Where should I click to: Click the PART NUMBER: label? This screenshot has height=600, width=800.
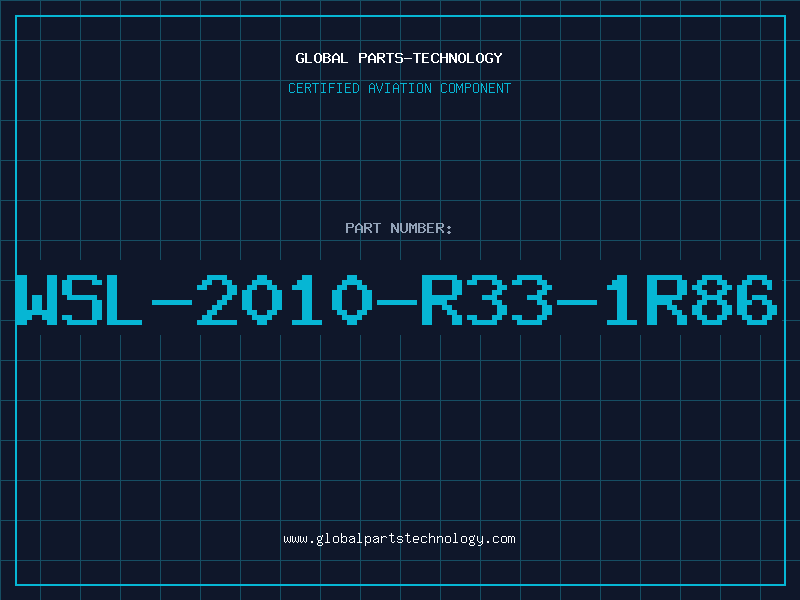[x=398, y=228]
